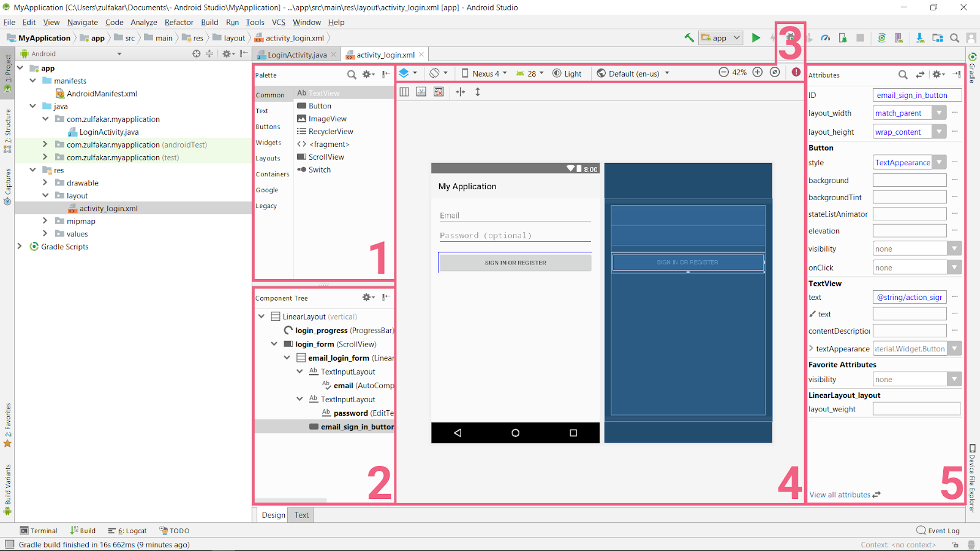Open the Terminal tool window
980x551 pixels.
[39, 531]
